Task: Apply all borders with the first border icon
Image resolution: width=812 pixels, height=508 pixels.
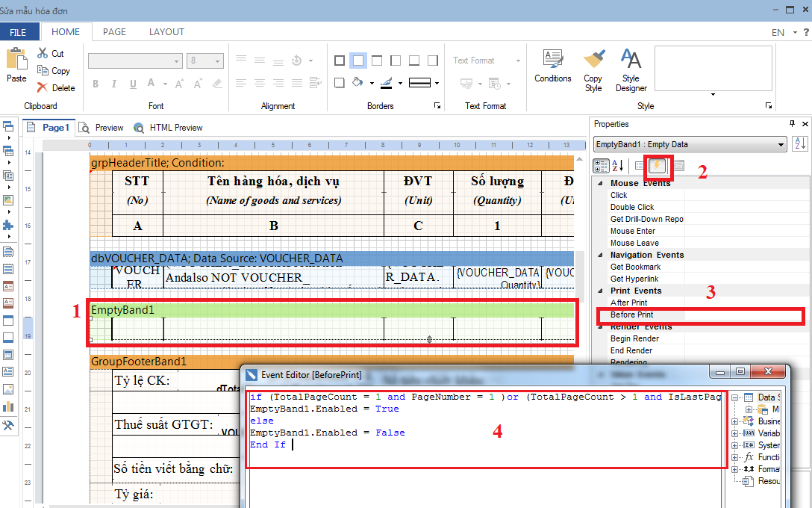Action: [340, 61]
